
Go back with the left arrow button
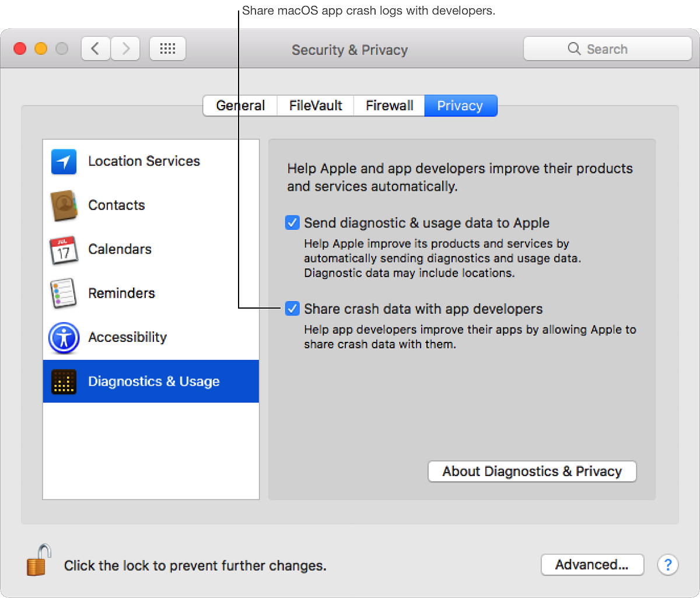(x=96, y=48)
